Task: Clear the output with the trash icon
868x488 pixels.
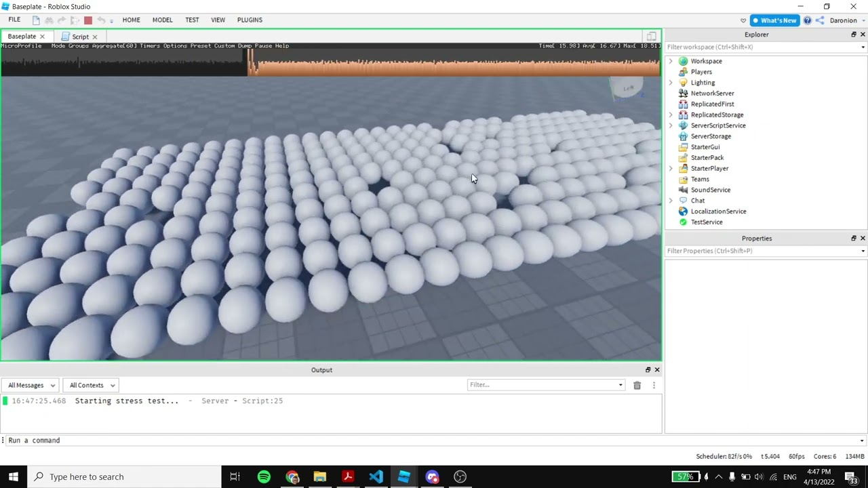Action: (637, 385)
